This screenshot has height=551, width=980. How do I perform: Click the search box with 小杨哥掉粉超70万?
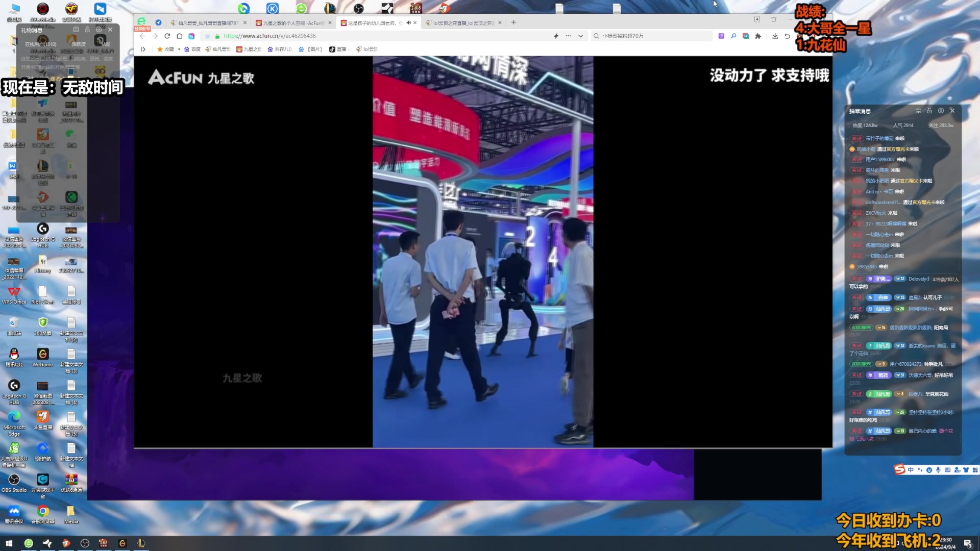pos(652,36)
